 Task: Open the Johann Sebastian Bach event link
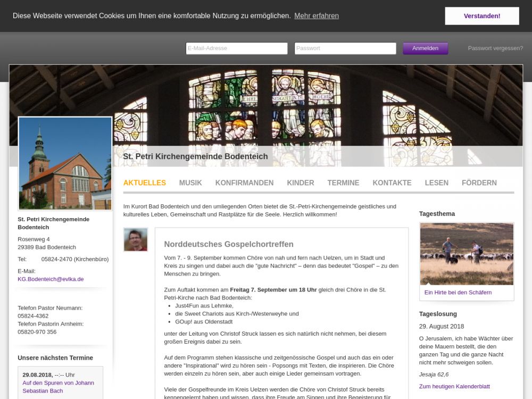coord(58,387)
